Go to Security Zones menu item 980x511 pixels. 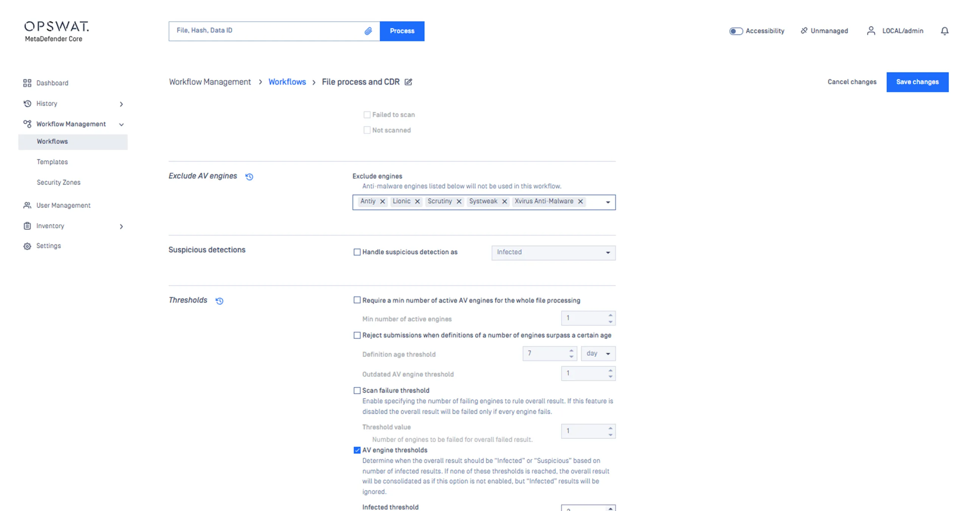(x=59, y=183)
